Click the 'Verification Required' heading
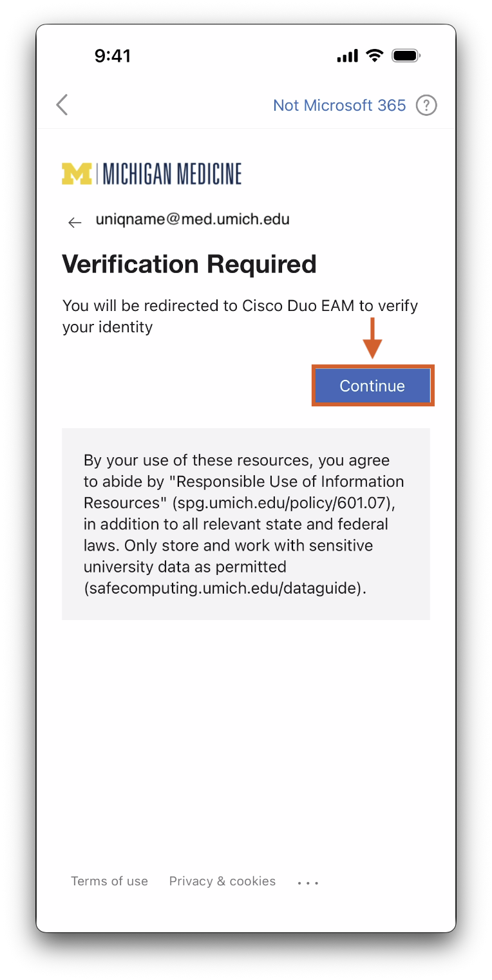The height and width of the screenshot is (980, 492). click(x=189, y=264)
